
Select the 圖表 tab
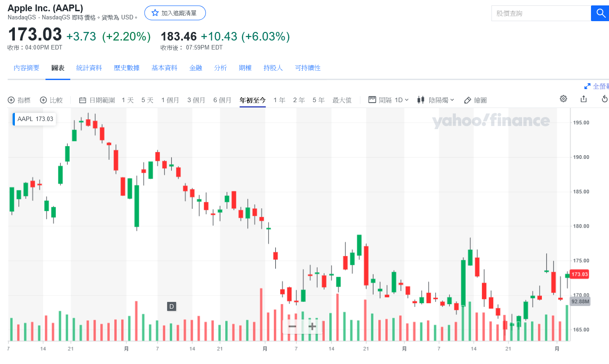click(x=58, y=68)
